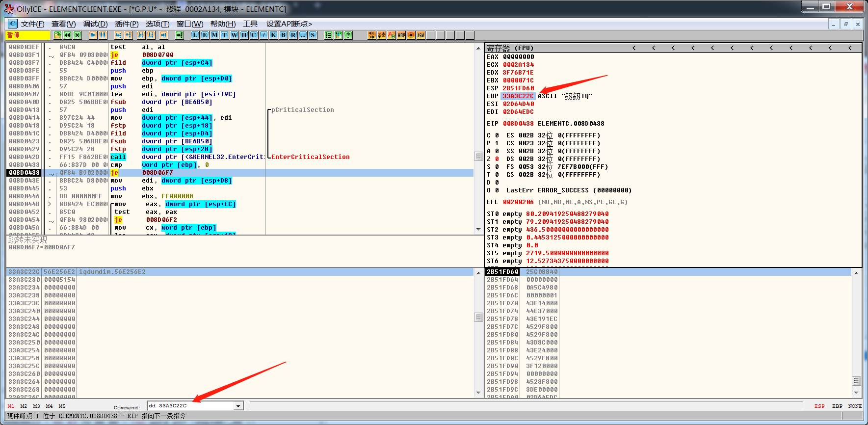This screenshot has height=425, width=868.
Task: Switch to M2 memory dump tab
Action: coord(24,406)
